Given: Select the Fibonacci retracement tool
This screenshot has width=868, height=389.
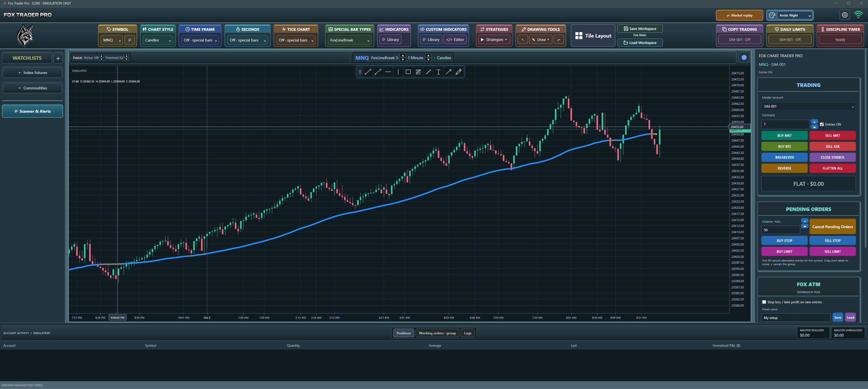Looking at the screenshot, I should click(418, 72).
